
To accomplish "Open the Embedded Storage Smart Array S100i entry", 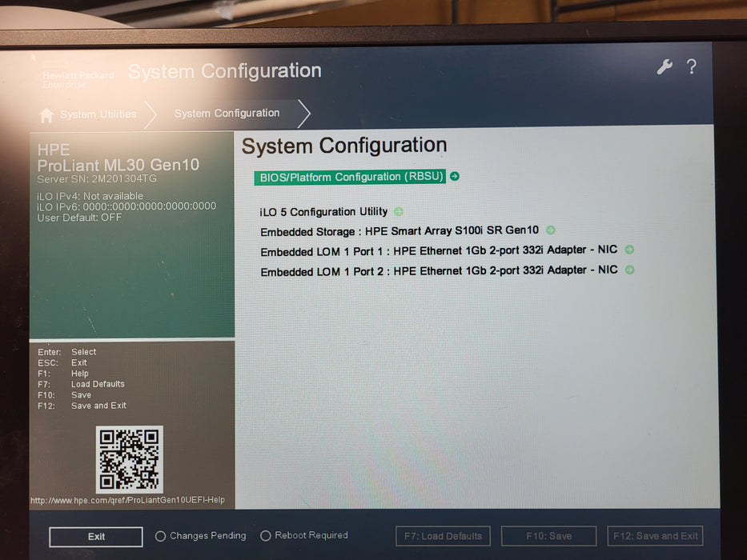I will (x=399, y=230).
